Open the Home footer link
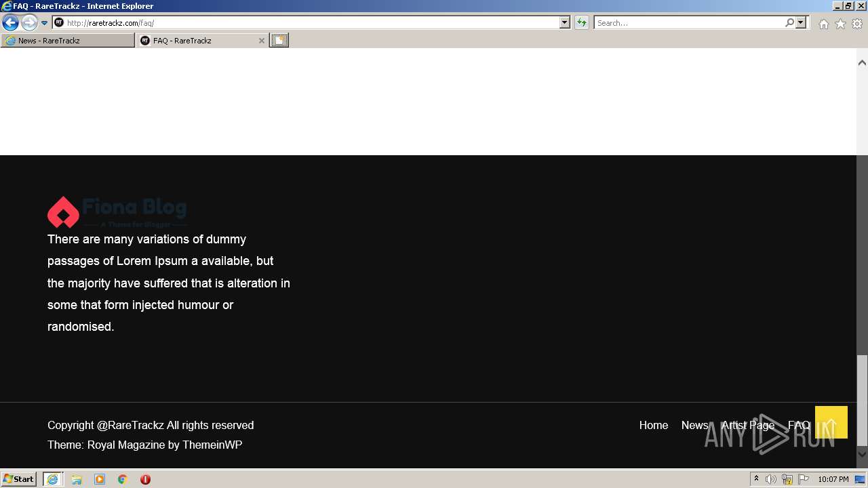This screenshot has width=868, height=488. (654, 425)
